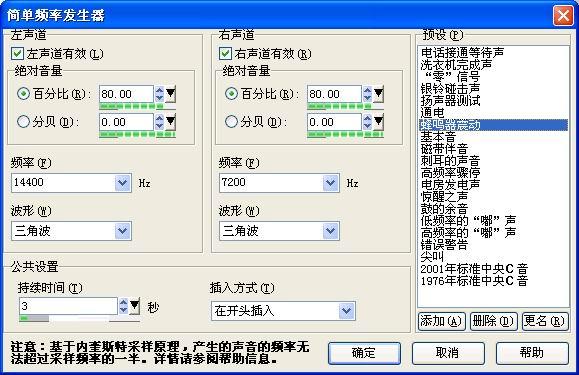The height and width of the screenshot is (375, 579).
Task: Decrease left percentage with spinner down arrow
Action: tap(159, 98)
